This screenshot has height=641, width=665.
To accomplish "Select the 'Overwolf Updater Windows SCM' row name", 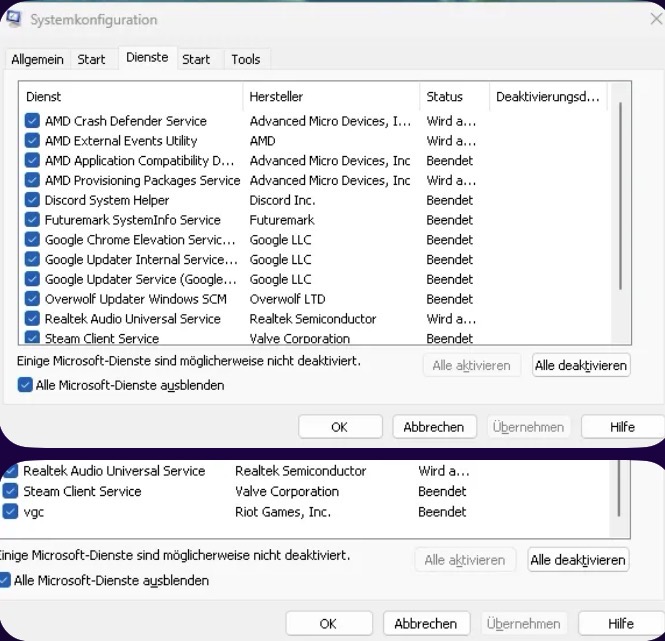I will click(x=136, y=299).
